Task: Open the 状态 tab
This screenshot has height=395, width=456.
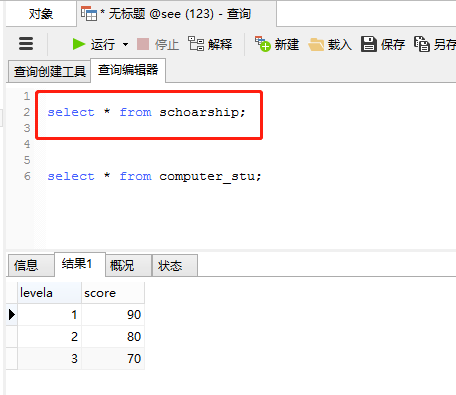Action: pos(175,265)
